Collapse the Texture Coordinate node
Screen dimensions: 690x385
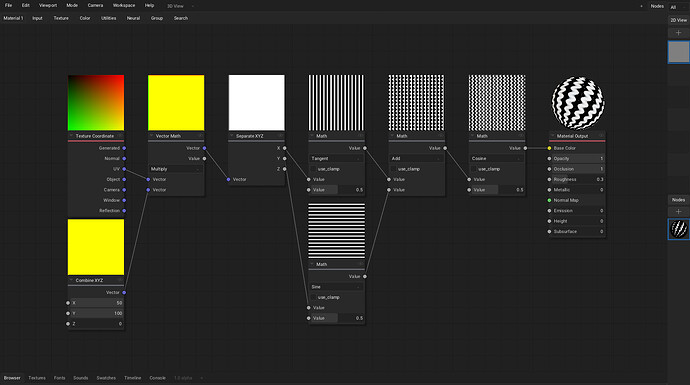click(x=71, y=136)
